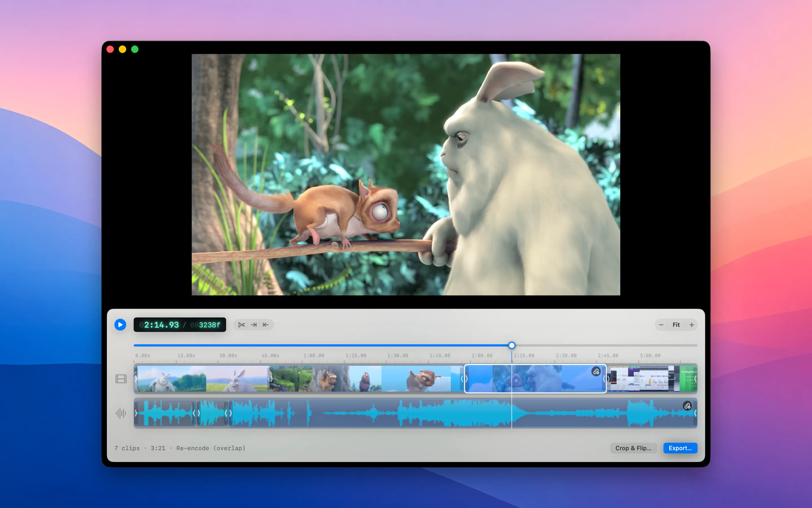The image size is (812, 508).
Task: Jump to 30.00s on the time ruler
Action: pos(228,356)
